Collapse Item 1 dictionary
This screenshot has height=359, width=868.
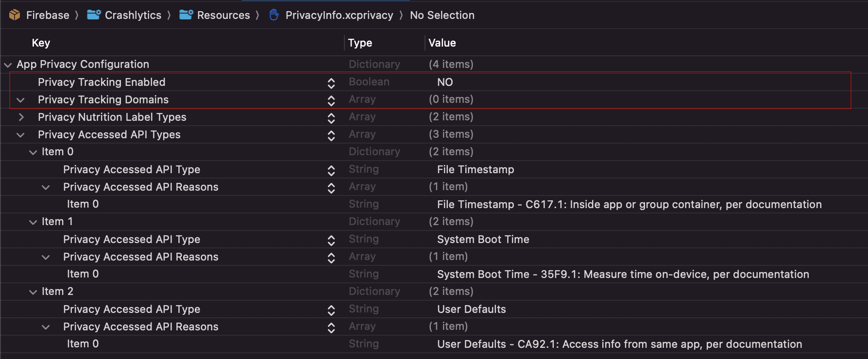tap(33, 222)
